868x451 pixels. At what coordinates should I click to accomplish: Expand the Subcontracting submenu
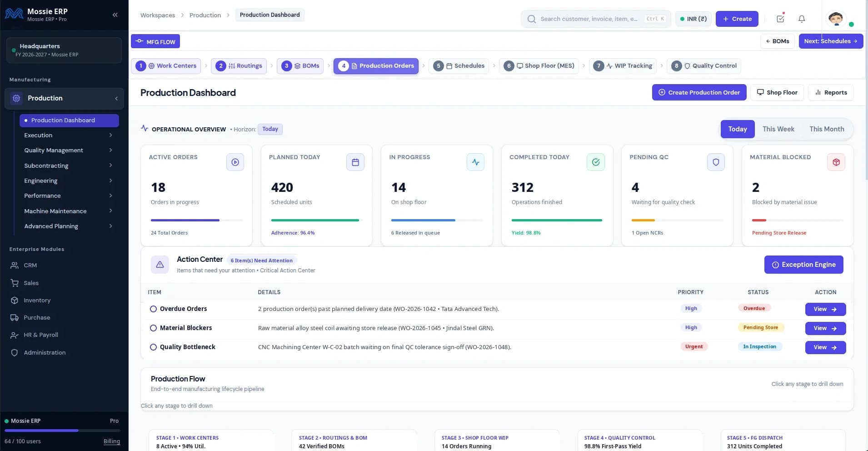click(68, 165)
